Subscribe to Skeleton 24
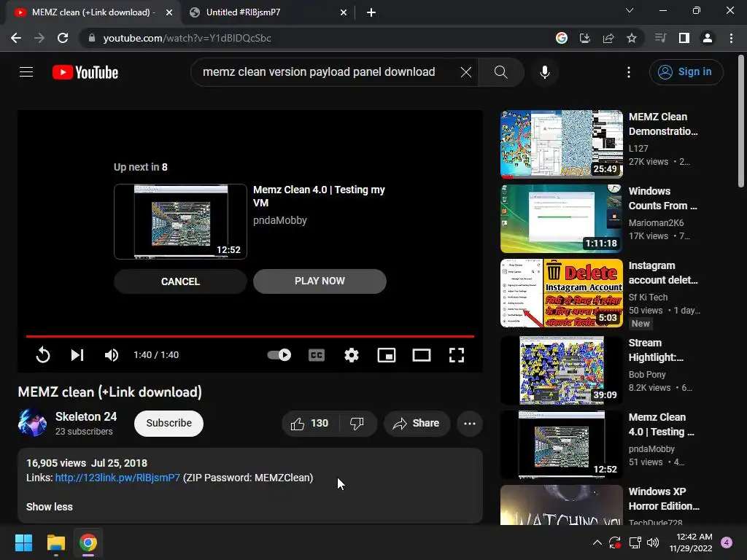Screen dimensions: 747x560 (x=169, y=424)
